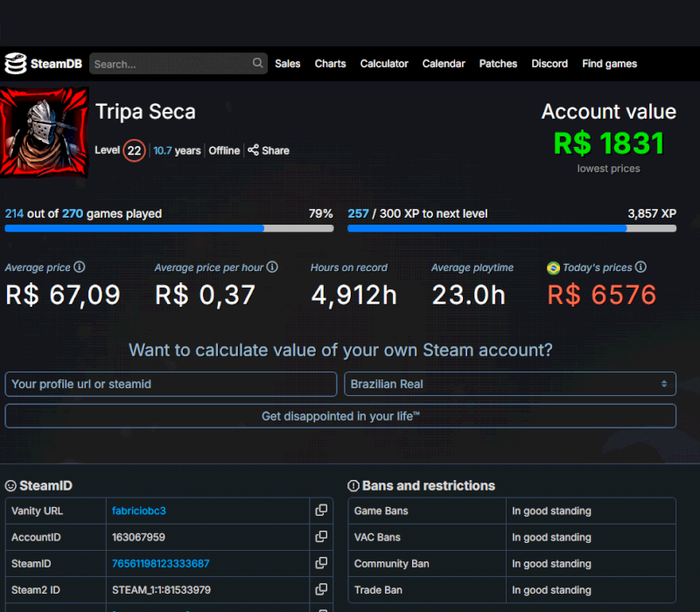This screenshot has height=612, width=700.
Task: Click the Today's prices info icon
Action: 640,268
